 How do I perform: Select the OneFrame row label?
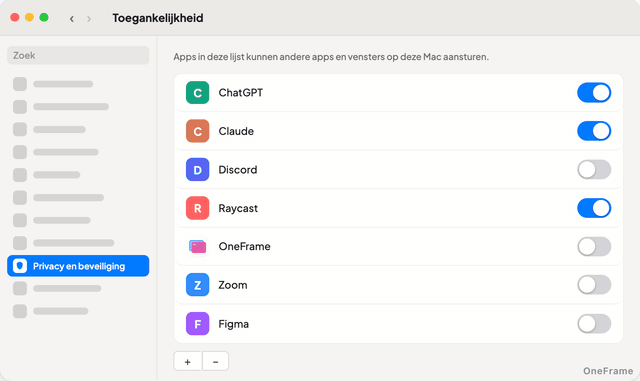[244, 247]
